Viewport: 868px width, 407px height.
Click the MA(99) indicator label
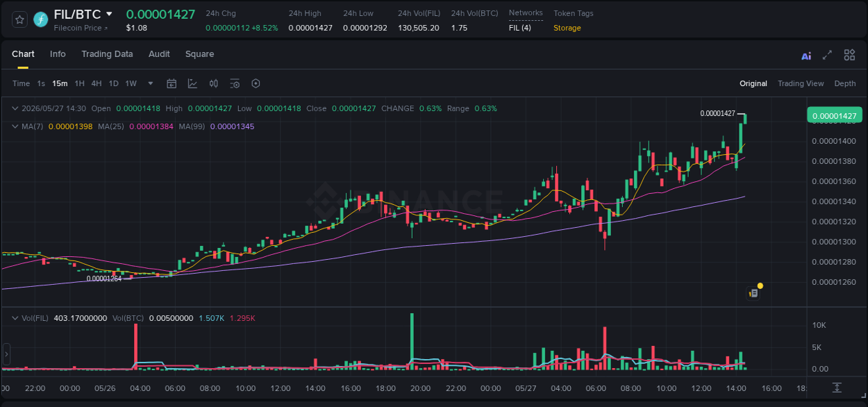coord(192,126)
